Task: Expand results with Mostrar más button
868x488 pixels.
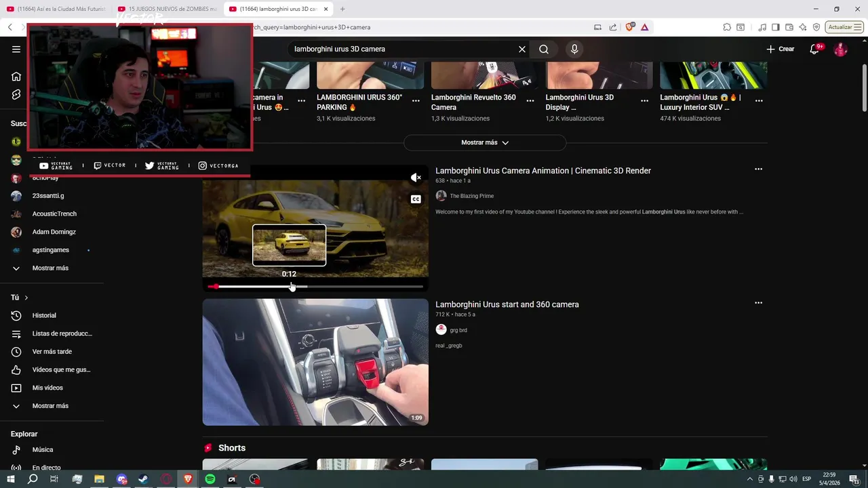Action: tap(485, 142)
